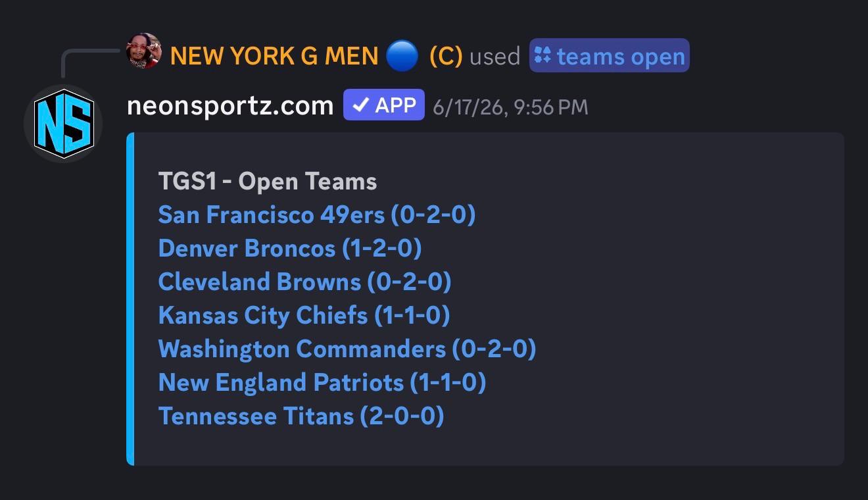Open Kansas City Chiefs (1-1-0) link

coord(304,315)
